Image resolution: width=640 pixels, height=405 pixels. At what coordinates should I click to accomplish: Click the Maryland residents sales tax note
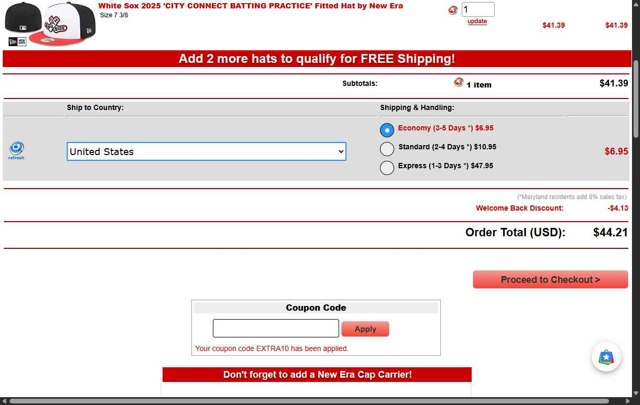[572, 197]
